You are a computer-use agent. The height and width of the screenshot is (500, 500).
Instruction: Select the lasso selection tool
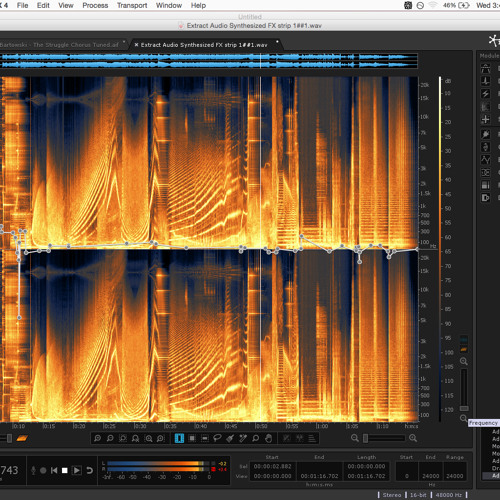click(217, 438)
